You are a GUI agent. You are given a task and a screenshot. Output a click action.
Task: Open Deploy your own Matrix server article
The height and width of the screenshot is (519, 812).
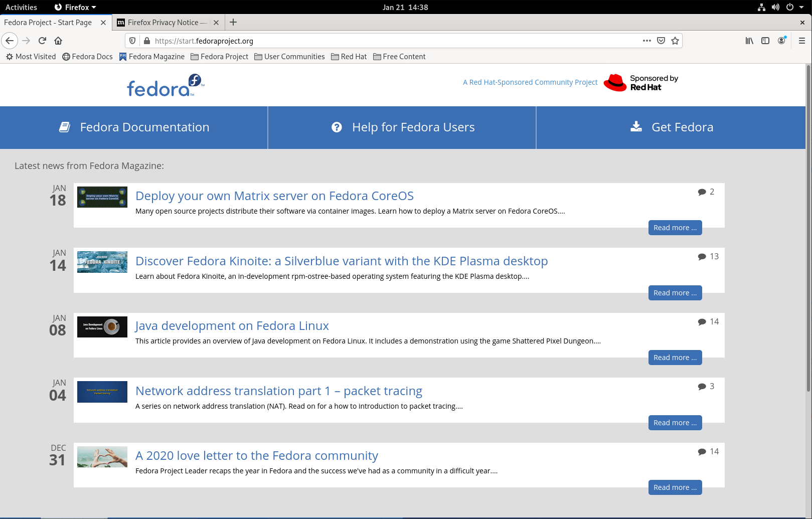point(274,196)
